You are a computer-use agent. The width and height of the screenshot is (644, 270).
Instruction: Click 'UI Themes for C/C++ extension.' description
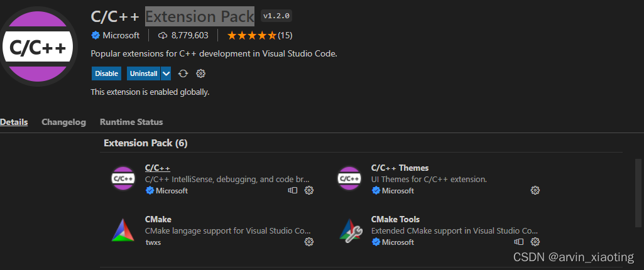[x=428, y=180]
